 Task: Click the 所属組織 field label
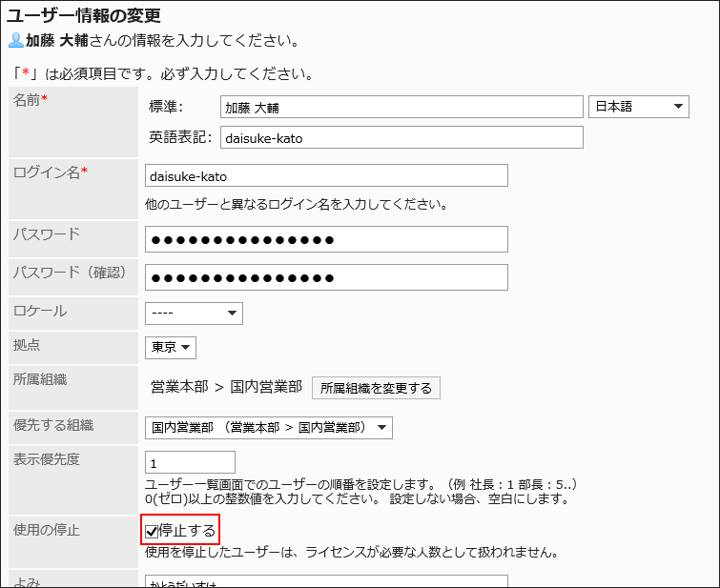point(40,379)
